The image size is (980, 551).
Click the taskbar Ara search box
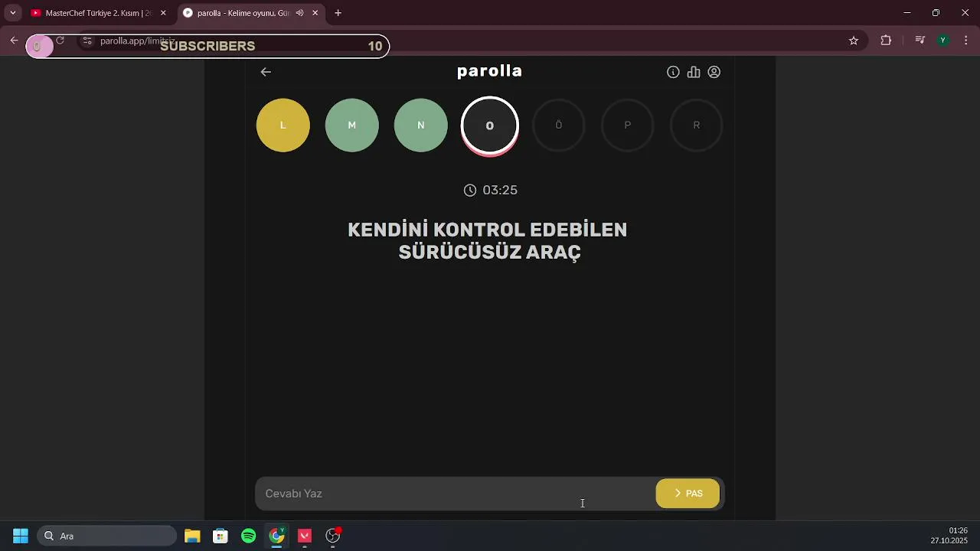(108, 536)
